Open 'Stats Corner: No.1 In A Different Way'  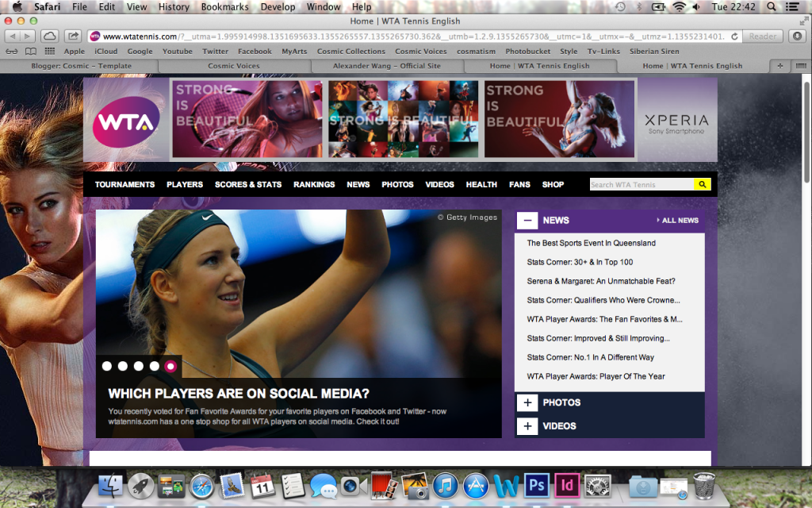pos(590,357)
